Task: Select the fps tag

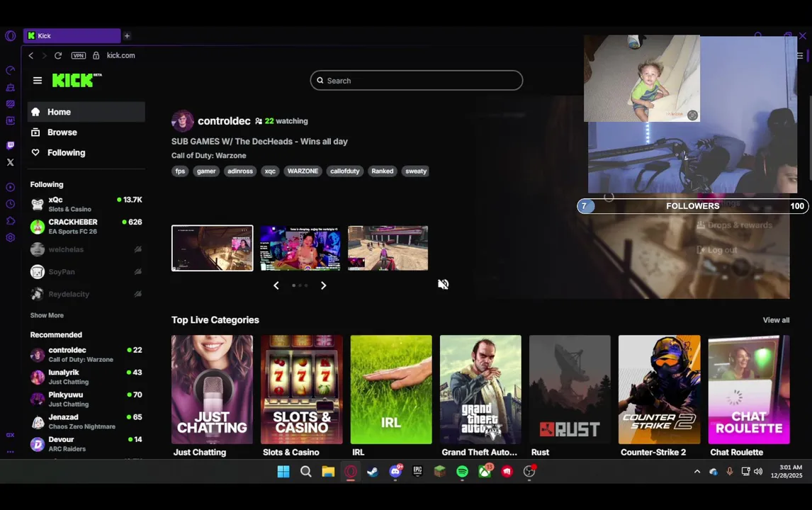Action: coord(180,171)
